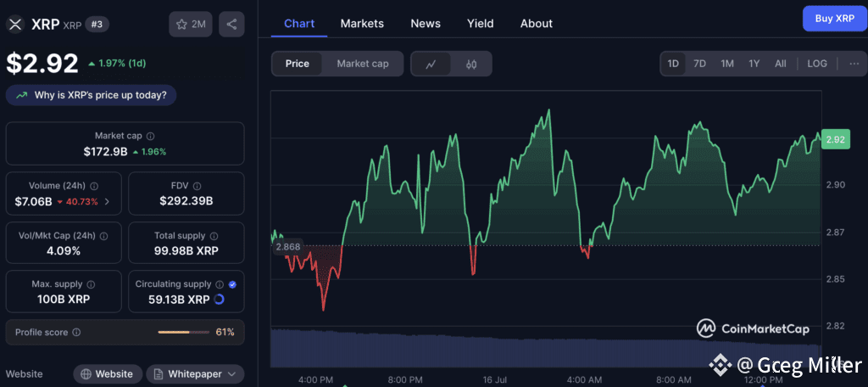Toggle LOG scale on chart
The width and height of the screenshot is (868, 387).
817,64
